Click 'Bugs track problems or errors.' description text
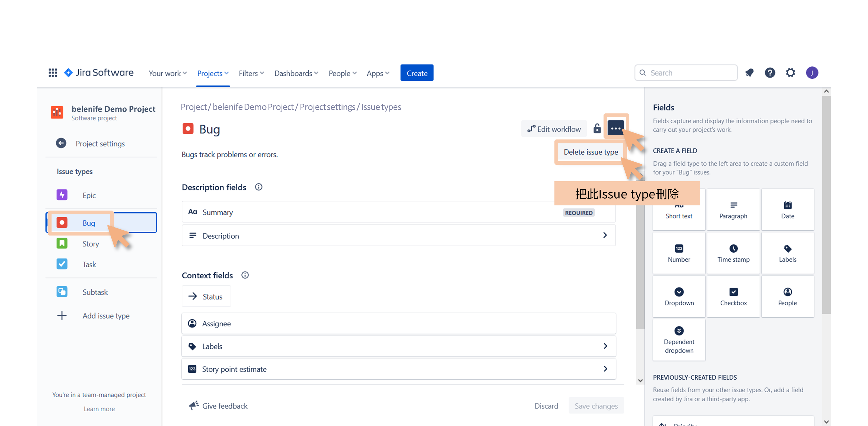This screenshot has width=868, height=426. point(229,154)
